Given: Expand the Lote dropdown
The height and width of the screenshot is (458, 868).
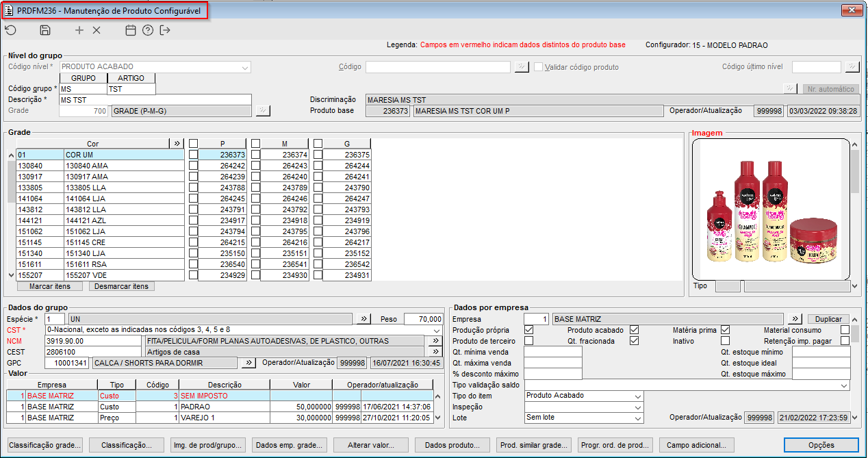Looking at the screenshot, I should (x=638, y=418).
